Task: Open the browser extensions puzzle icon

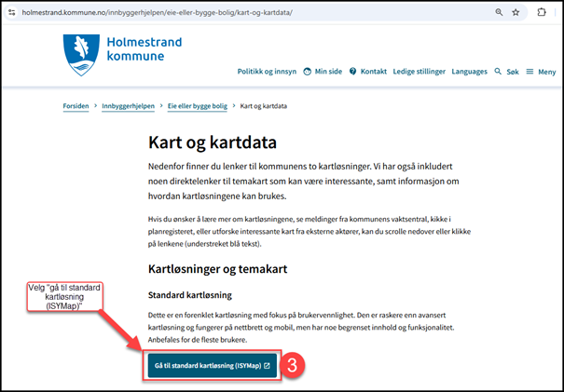Action: click(542, 12)
